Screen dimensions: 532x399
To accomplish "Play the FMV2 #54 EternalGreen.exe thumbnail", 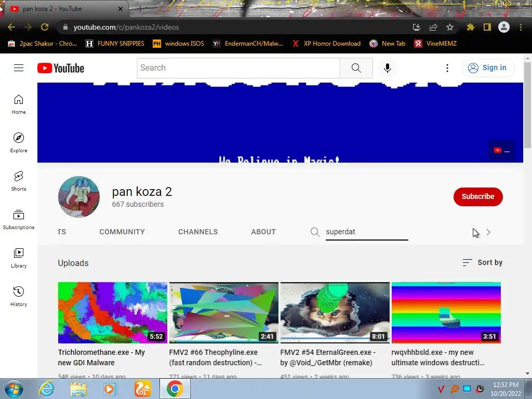I will tap(335, 313).
